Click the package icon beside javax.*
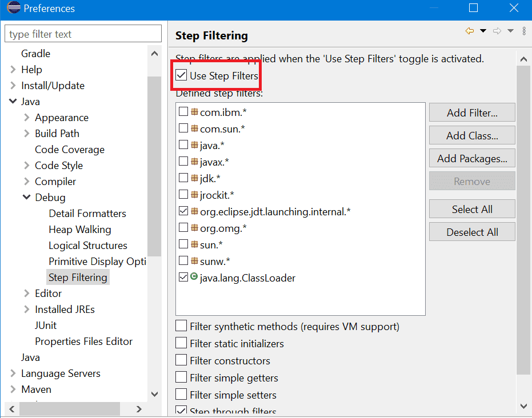532x418 pixels. tap(194, 162)
